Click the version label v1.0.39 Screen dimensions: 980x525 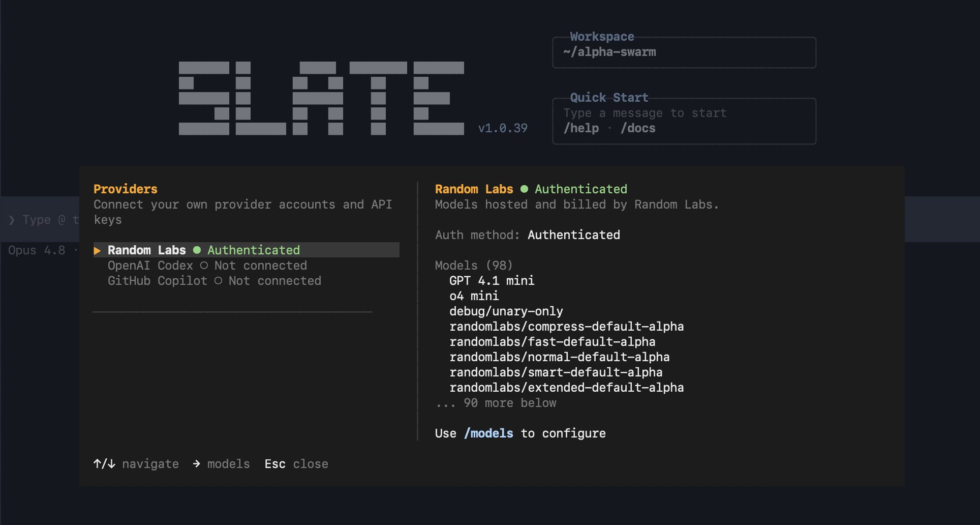click(503, 128)
